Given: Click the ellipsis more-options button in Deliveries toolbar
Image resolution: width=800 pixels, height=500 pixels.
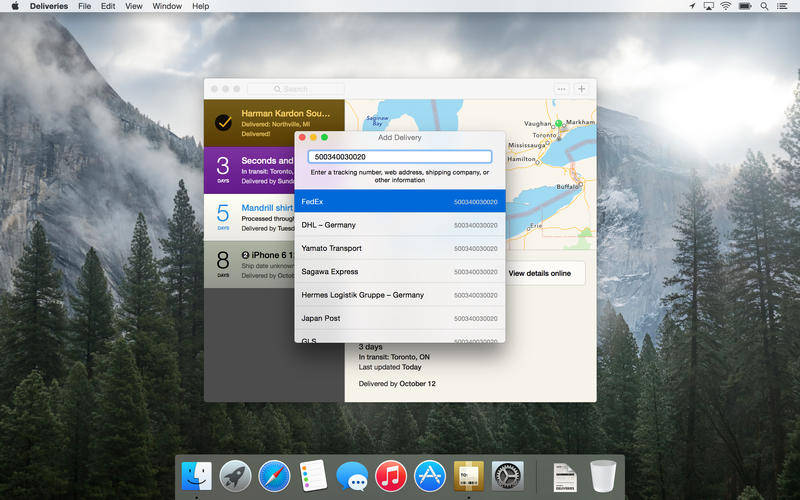Looking at the screenshot, I should click(562, 89).
